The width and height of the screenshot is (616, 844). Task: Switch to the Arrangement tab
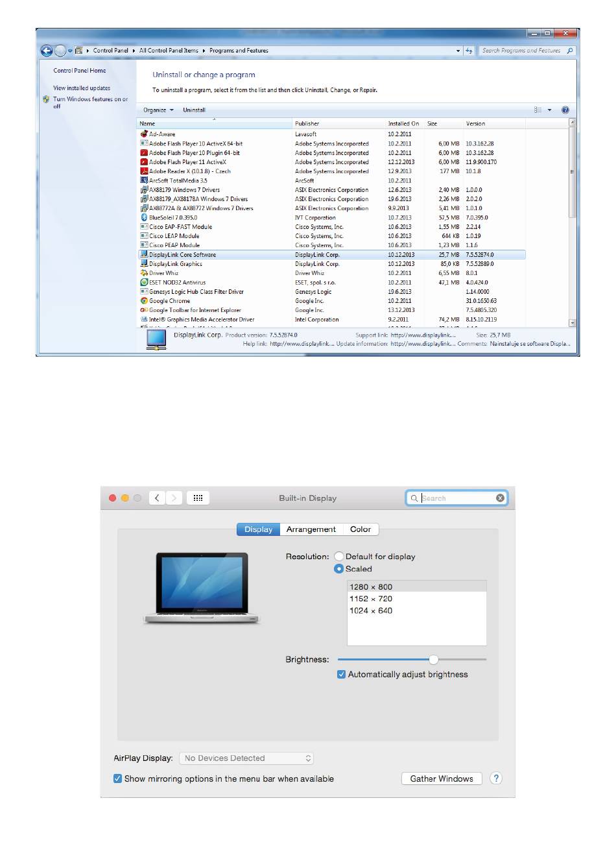tap(311, 529)
